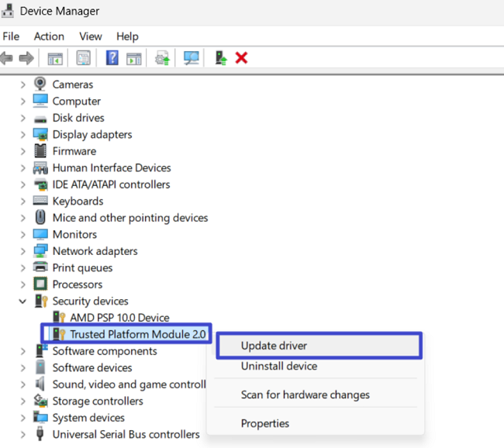Expand the Display adapters category
The height and width of the screenshot is (448, 504).
click(22, 135)
